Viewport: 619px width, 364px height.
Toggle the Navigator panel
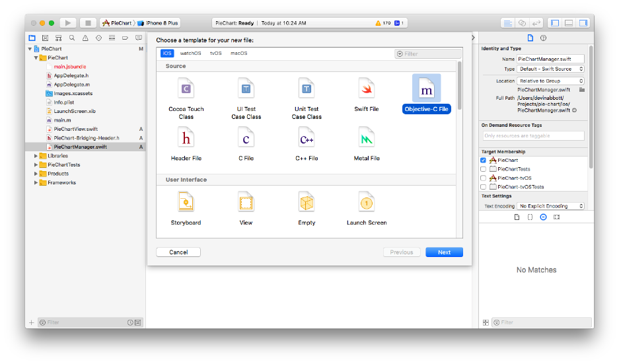pos(555,23)
